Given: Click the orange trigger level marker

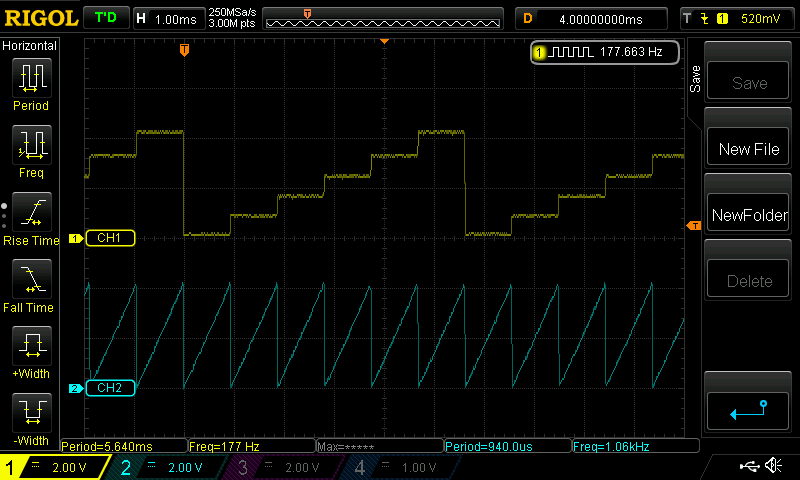Looking at the screenshot, I should pos(693,226).
